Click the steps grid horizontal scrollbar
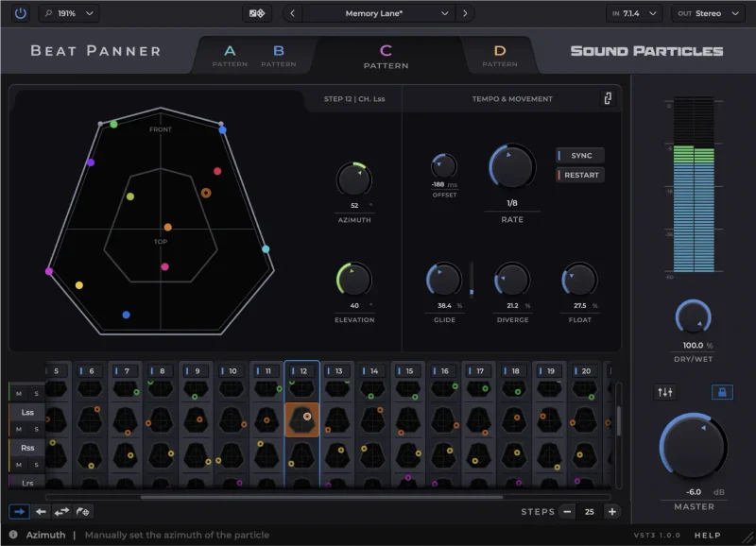Screen dimensions: 756x546 (321, 497)
